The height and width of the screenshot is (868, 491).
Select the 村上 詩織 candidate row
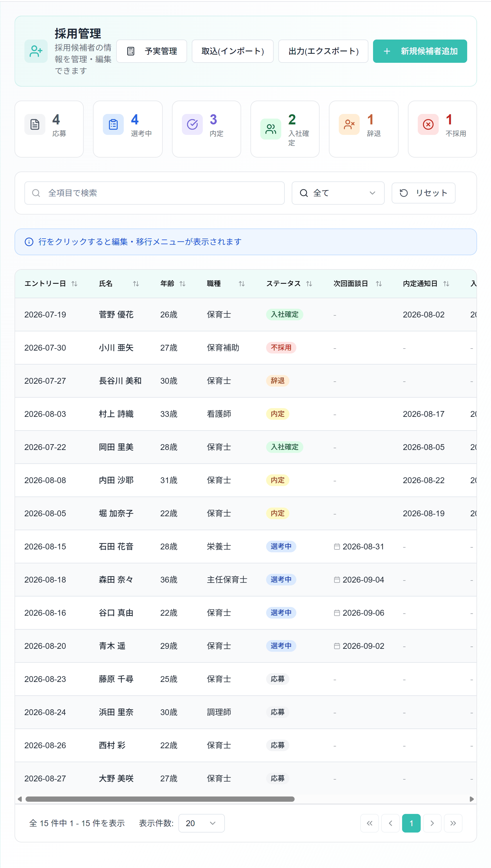click(x=246, y=414)
